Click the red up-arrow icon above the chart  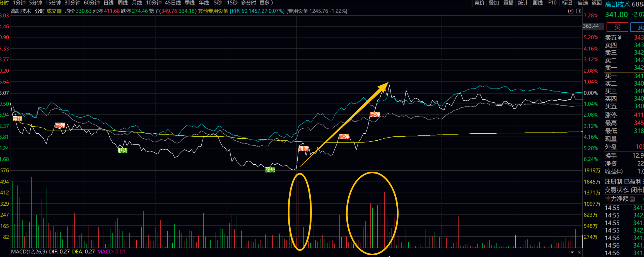(571, 11)
